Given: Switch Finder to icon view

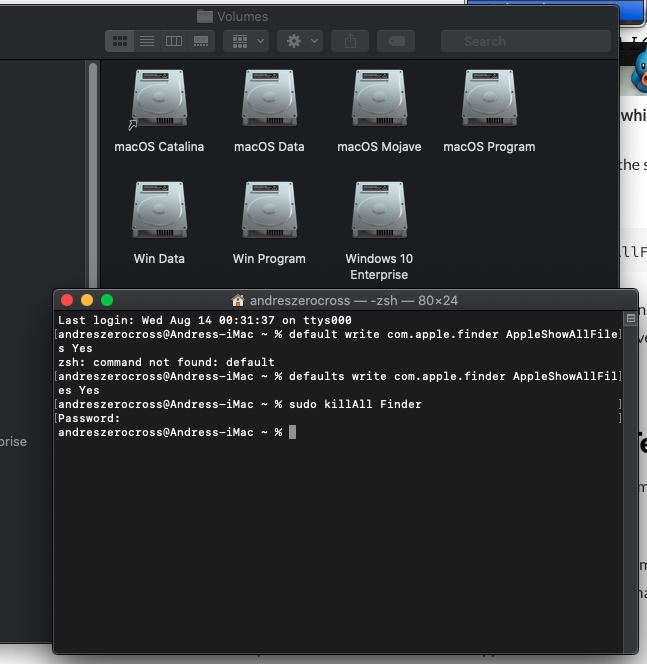Looking at the screenshot, I should [x=120, y=41].
